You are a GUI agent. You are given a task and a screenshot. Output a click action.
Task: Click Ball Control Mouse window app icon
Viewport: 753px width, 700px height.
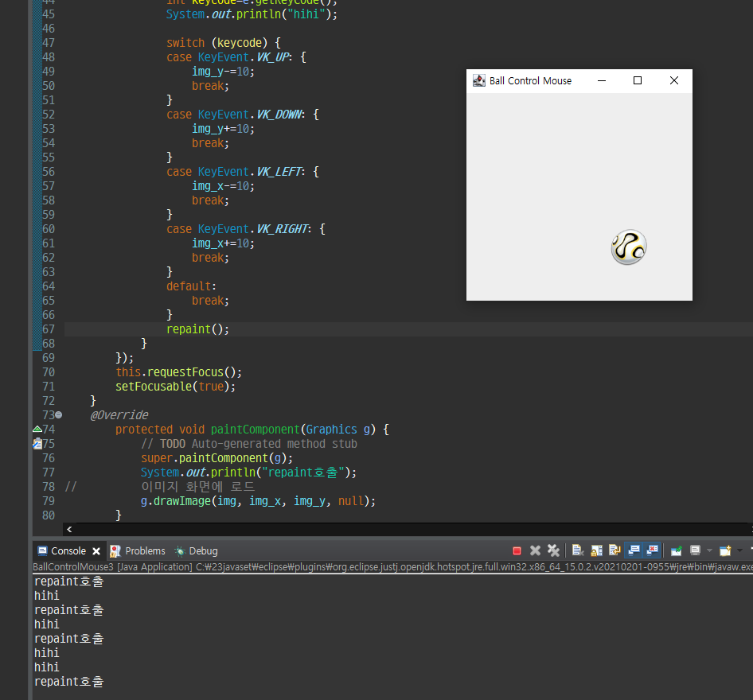pyautogui.click(x=479, y=80)
